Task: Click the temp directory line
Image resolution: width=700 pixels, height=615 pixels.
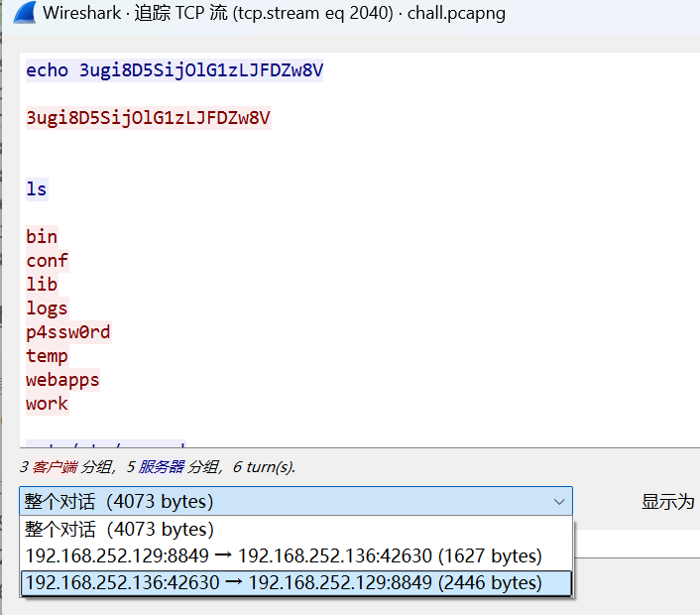Action: tap(47, 355)
